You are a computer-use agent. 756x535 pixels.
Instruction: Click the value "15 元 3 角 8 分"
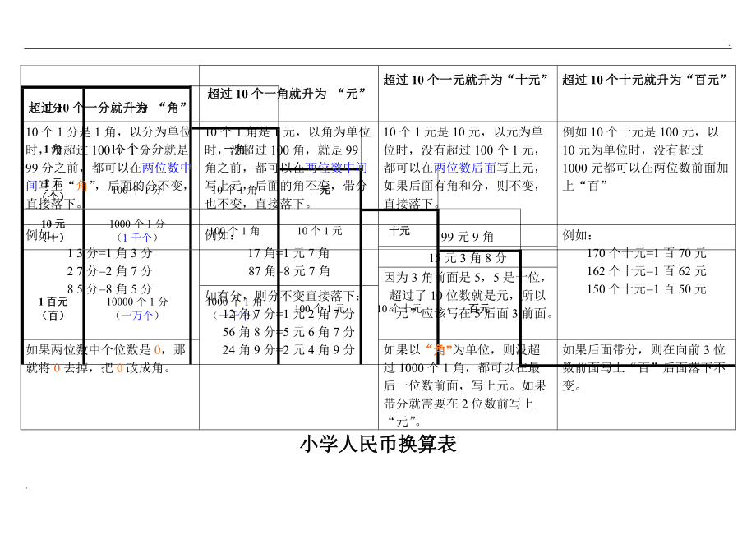(x=468, y=258)
